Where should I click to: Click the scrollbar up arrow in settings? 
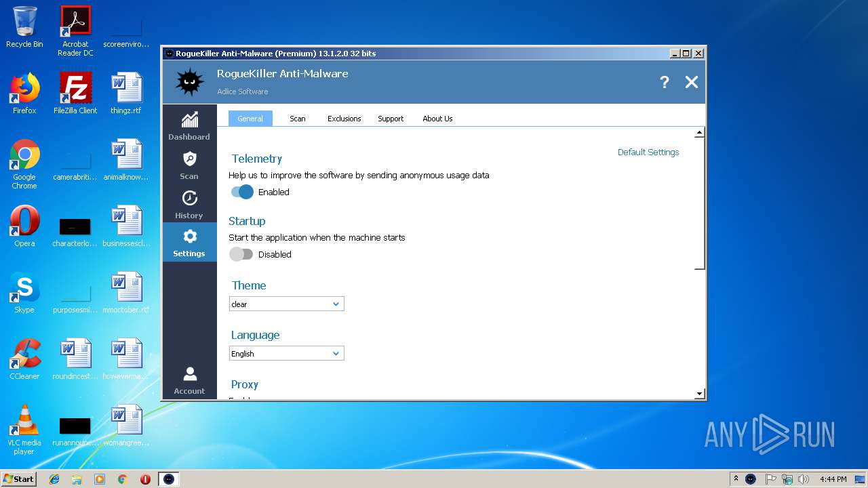point(699,133)
